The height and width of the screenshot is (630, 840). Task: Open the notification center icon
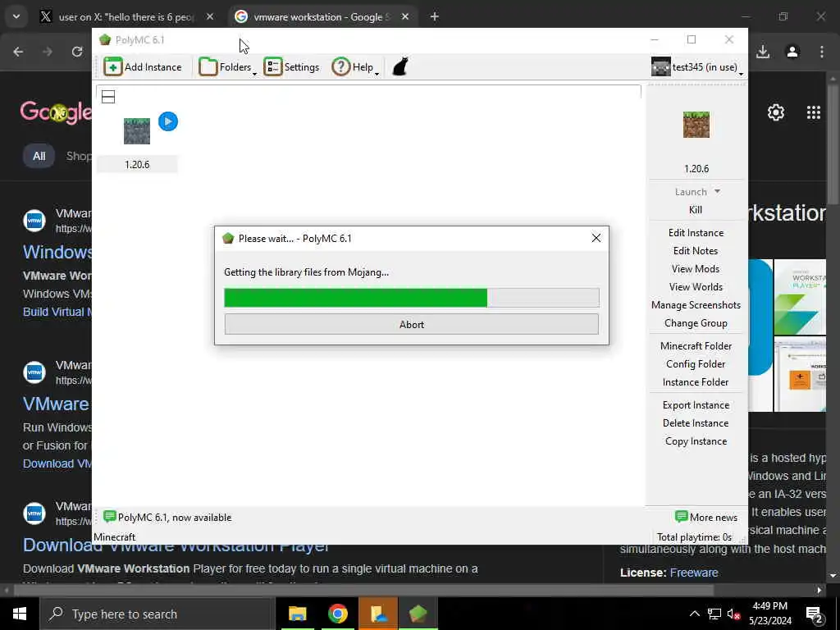(814, 614)
